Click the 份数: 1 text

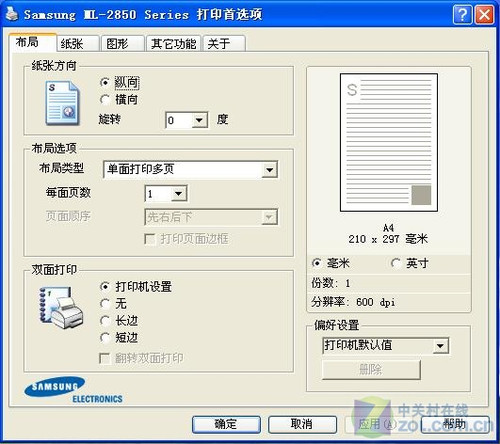331,283
